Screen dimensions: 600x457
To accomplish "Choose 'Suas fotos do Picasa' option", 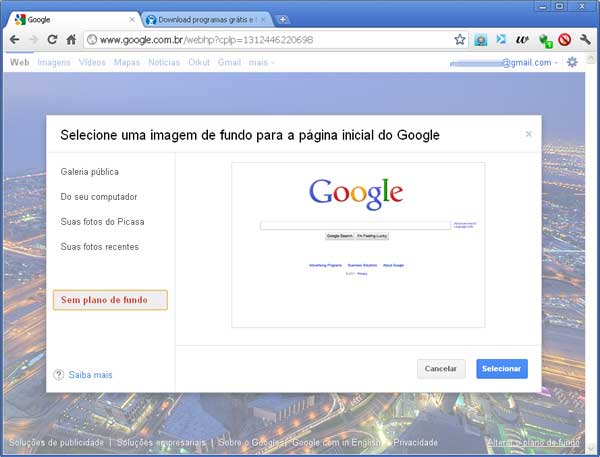I will pos(103,222).
